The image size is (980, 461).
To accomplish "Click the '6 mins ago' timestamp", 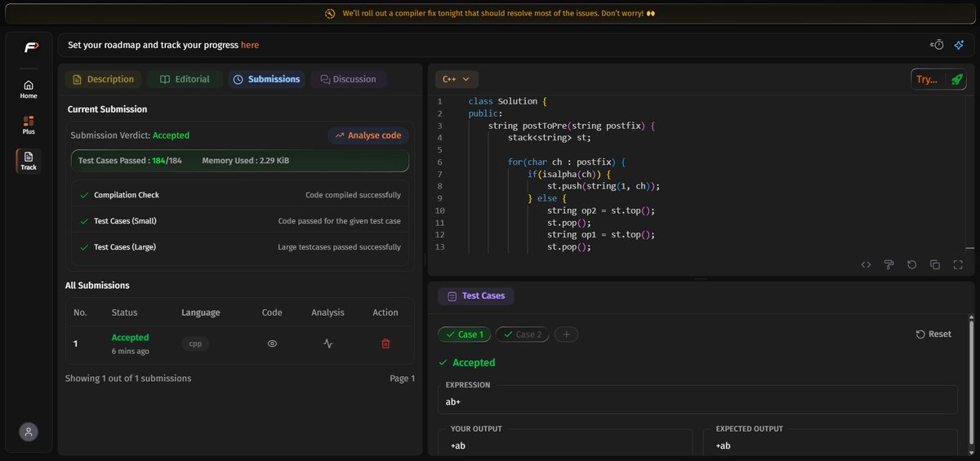I will tap(131, 352).
